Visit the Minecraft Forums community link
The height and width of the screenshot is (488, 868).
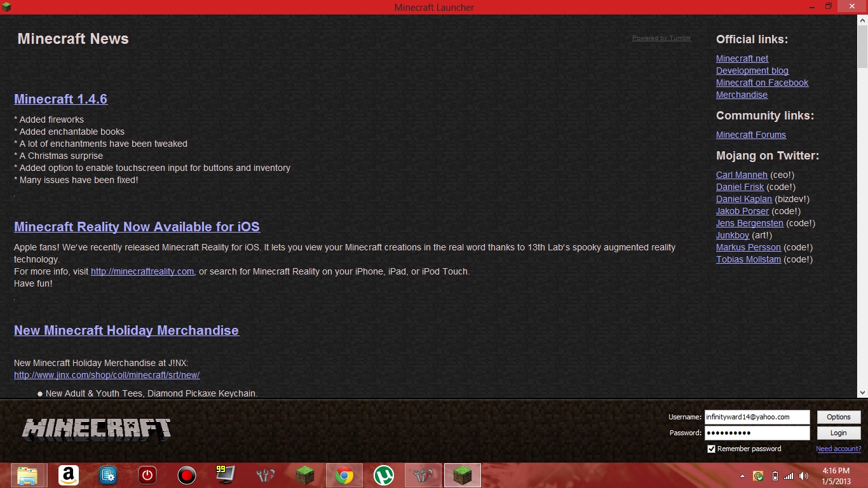[751, 135]
